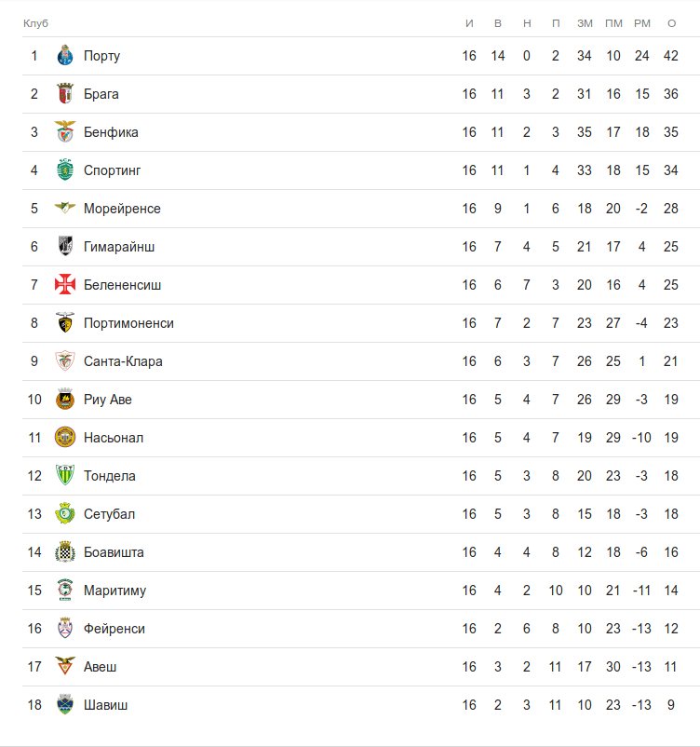Image resolution: width=700 pixels, height=747 pixels.
Task: Select the Фейренси team name
Action: (114, 629)
